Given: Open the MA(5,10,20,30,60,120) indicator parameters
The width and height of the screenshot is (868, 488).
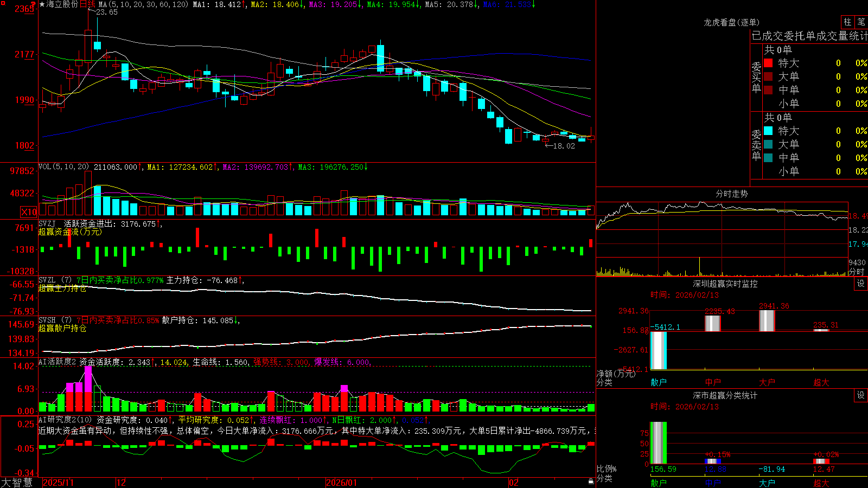Looking at the screenshot, I should [144, 4].
